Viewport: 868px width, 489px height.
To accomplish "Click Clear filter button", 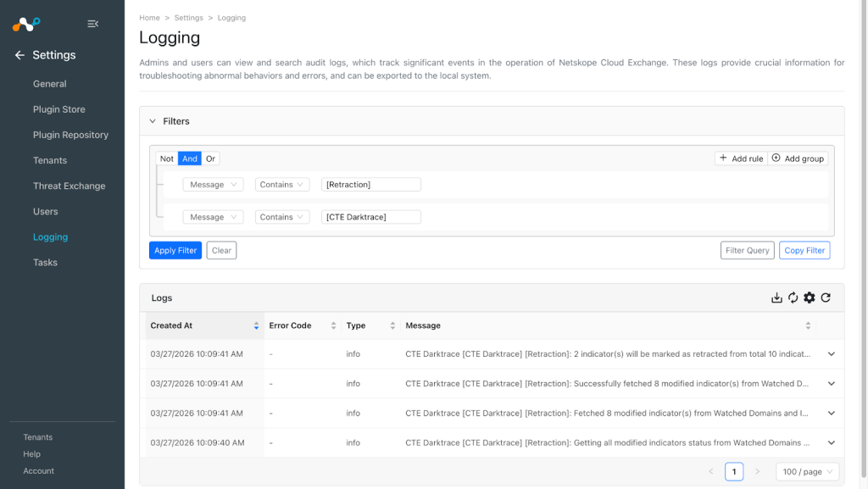I will tap(221, 251).
